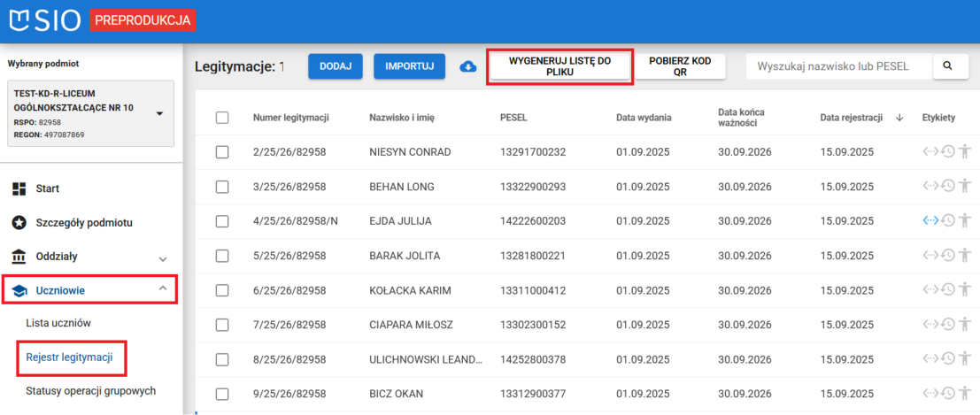The height and width of the screenshot is (415, 980).
Task: Click WYGENERUJ LISTĘ DO PLIKU button
Action: 559,67
